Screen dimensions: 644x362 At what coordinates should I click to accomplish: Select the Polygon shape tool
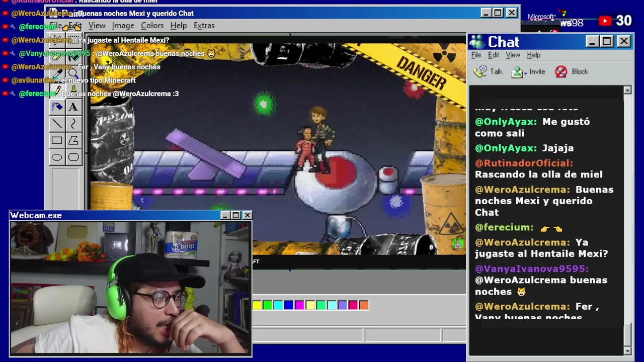[x=73, y=141]
